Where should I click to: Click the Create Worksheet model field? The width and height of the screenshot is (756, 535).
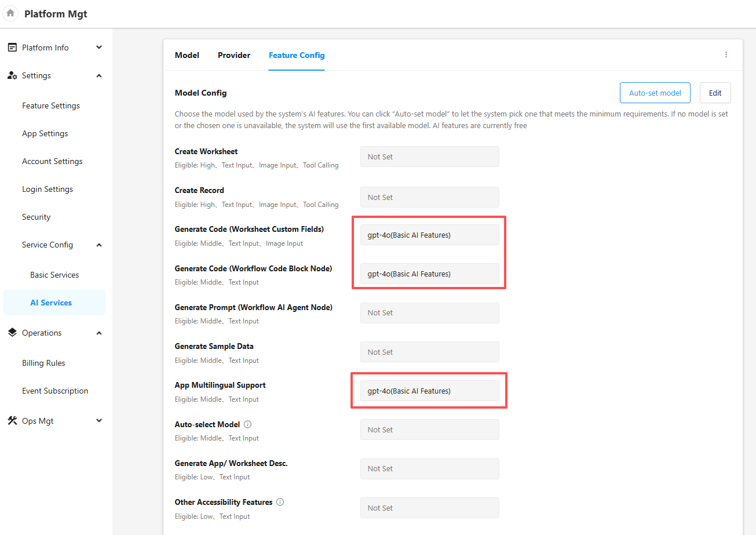point(429,157)
